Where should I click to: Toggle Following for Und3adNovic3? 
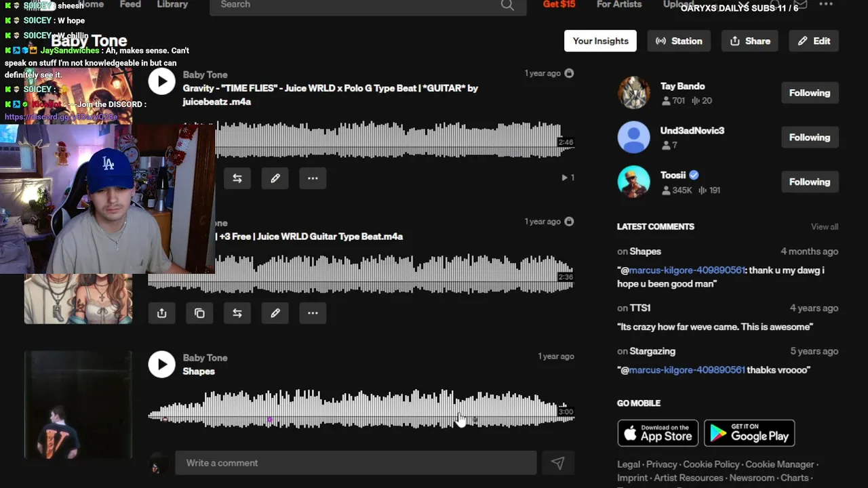tap(809, 138)
